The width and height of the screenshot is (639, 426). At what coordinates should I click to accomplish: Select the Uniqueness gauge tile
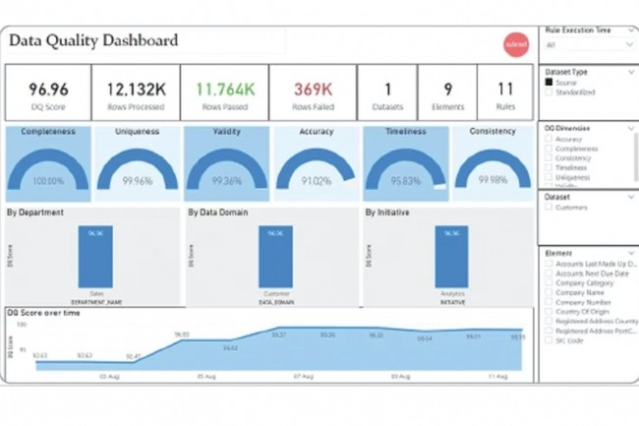coord(137,164)
